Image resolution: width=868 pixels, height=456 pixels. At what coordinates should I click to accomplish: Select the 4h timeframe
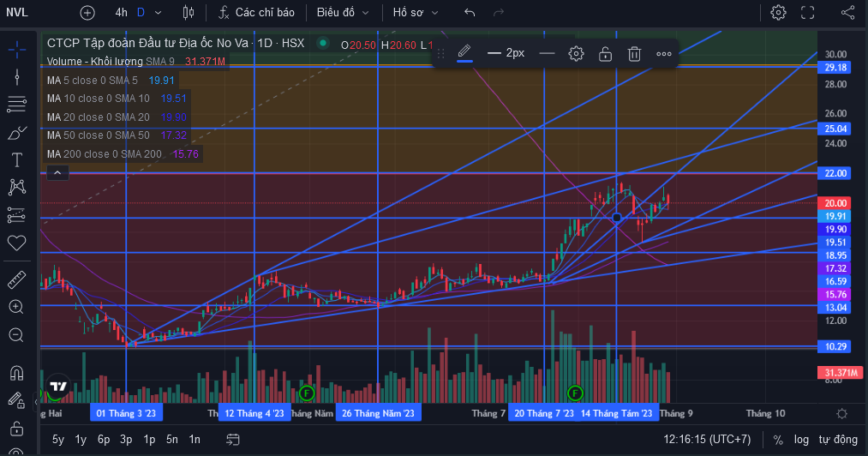tap(121, 13)
